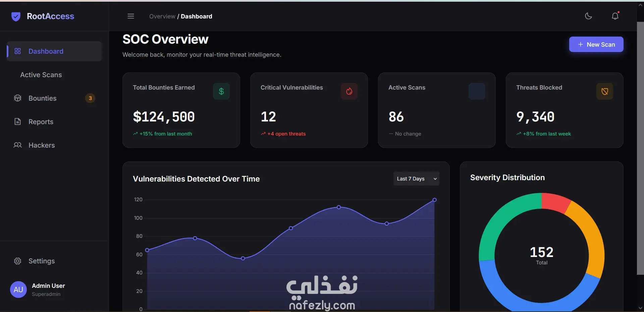Click the SOC Overview heading
The height and width of the screenshot is (312, 644).
(x=165, y=39)
